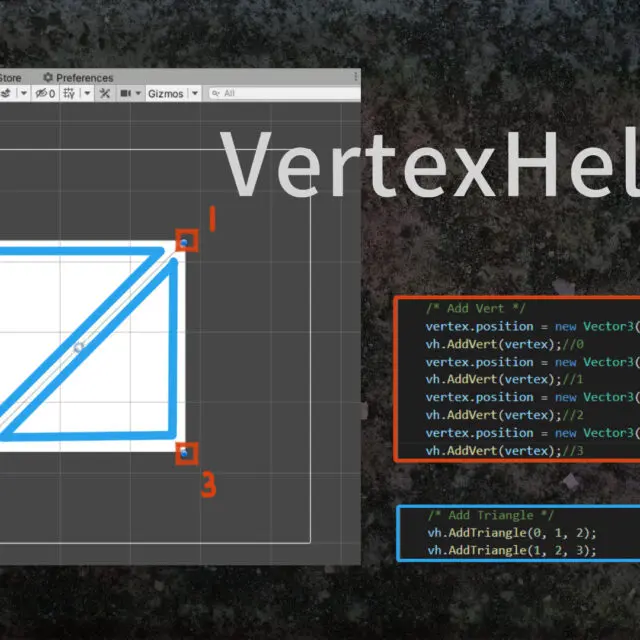
Task: Select the top-right blue handle marked 1
Action: point(186,241)
